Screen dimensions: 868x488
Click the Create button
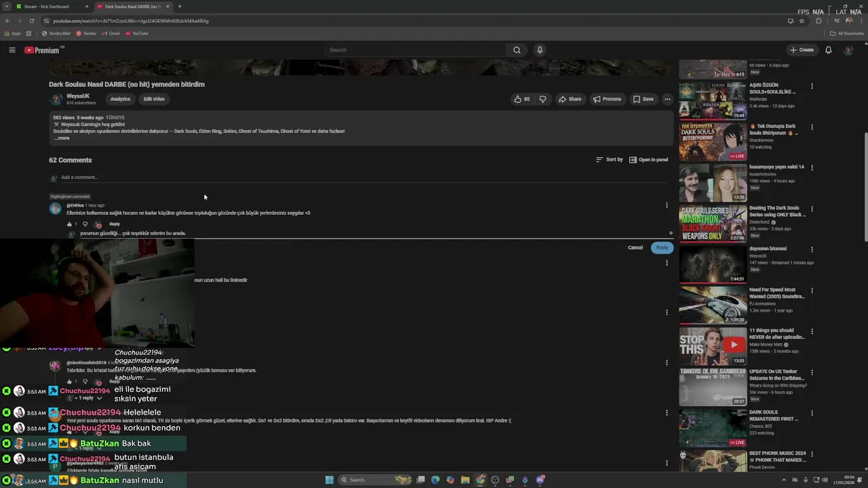tap(802, 50)
